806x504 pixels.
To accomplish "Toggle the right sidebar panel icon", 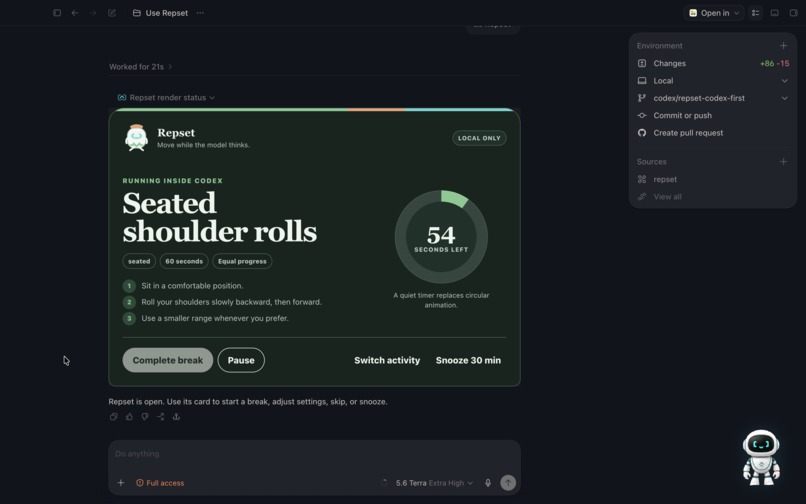I will coord(793,13).
